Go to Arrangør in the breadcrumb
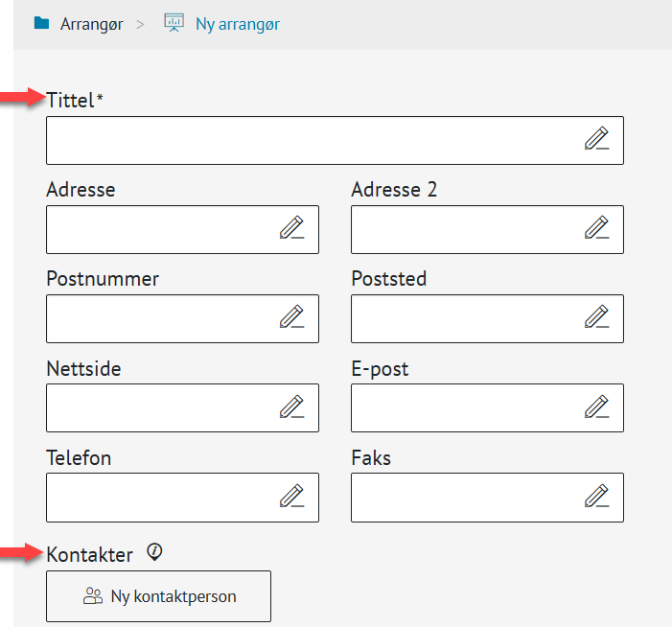Image resolution: width=672 pixels, height=627 pixels. [91, 24]
